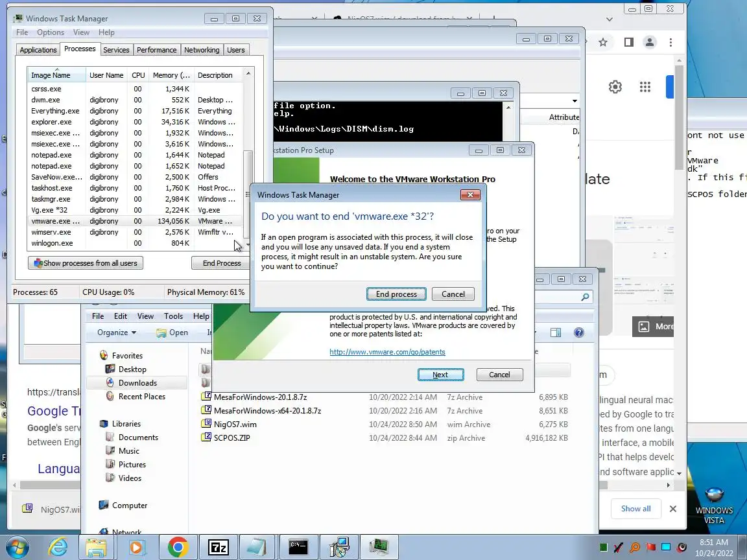
Task: Open the Services tab
Action: point(116,50)
